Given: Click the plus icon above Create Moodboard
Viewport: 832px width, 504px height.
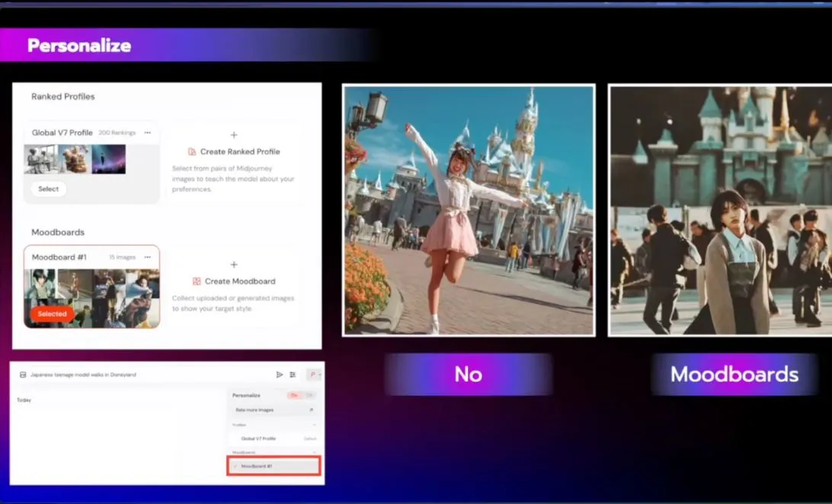Looking at the screenshot, I should [x=234, y=264].
